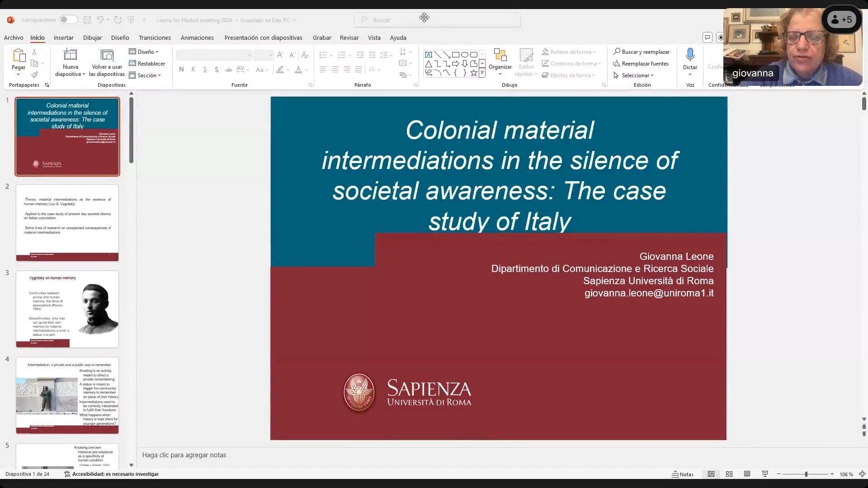868x488 pixels.
Task: Toggle bold N formatting
Action: point(181,70)
